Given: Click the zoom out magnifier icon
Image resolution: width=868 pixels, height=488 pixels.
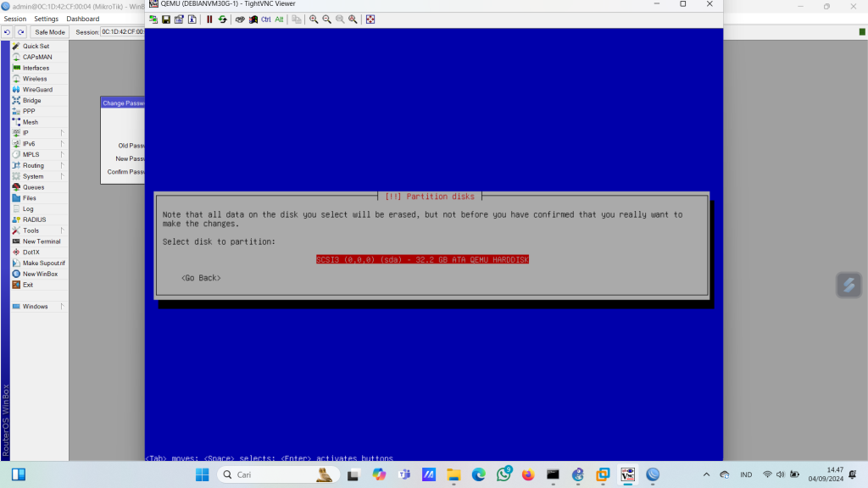Looking at the screenshot, I should [x=326, y=19].
